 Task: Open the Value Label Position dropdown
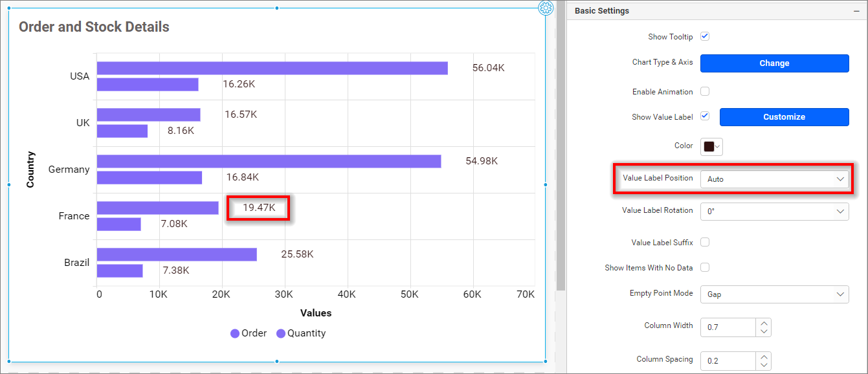coord(774,179)
